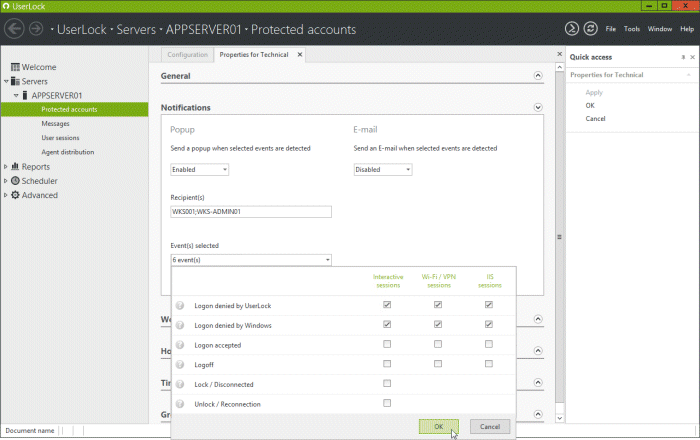Cancel the event selection popup
This screenshot has width=700, height=440.
[490, 427]
